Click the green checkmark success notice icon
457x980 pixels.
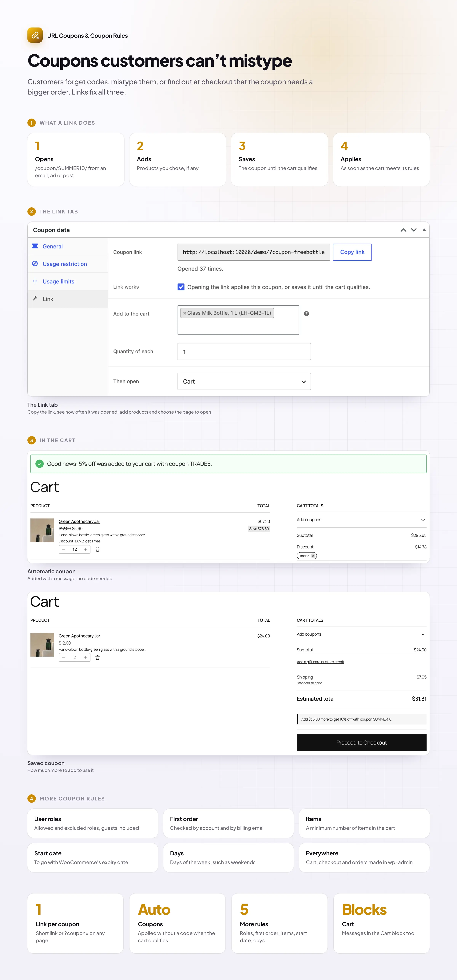[x=40, y=464]
